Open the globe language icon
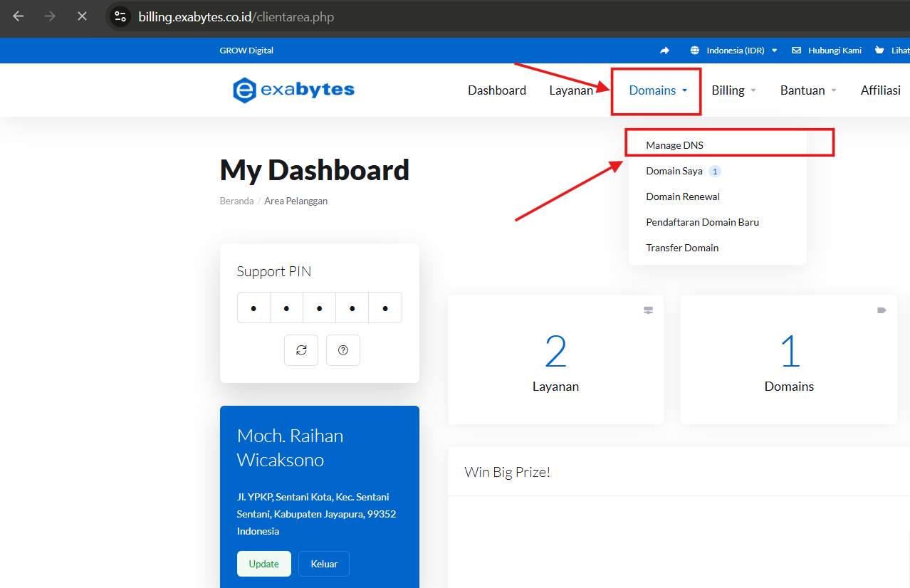The height and width of the screenshot is (588, 910). pos(694,50)
